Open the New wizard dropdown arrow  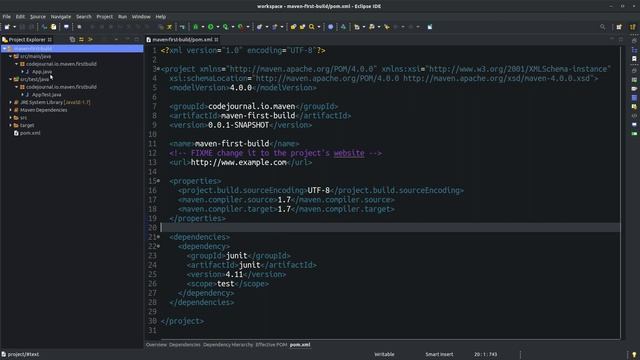14,27
